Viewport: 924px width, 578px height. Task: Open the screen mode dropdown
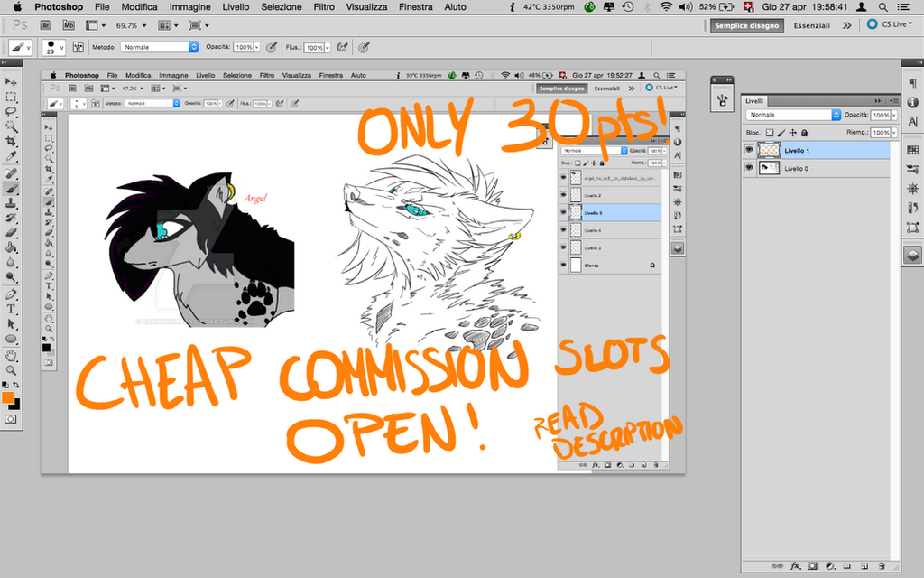[199, 25]
